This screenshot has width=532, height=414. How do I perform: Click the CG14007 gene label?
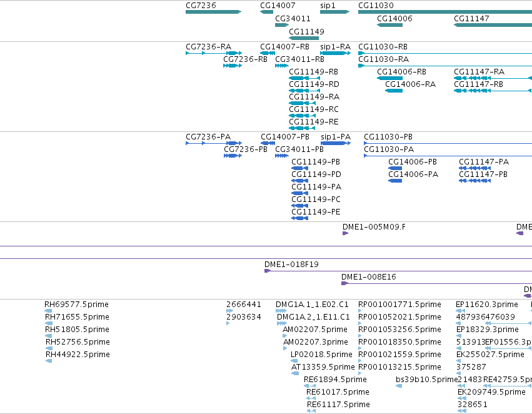coord(278,6)
